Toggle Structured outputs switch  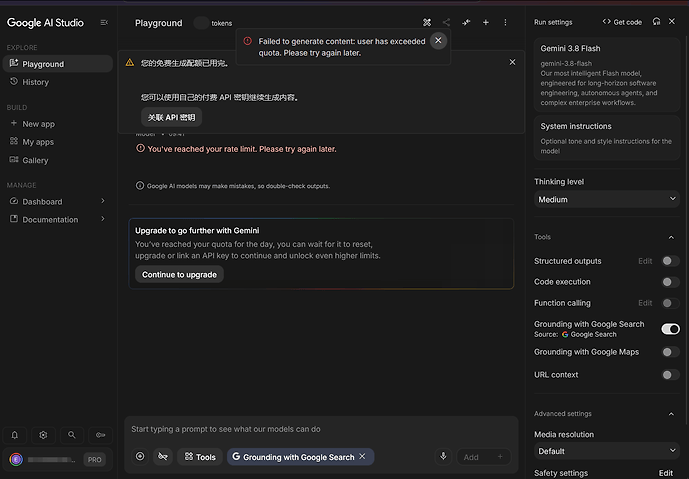(670, 261)
